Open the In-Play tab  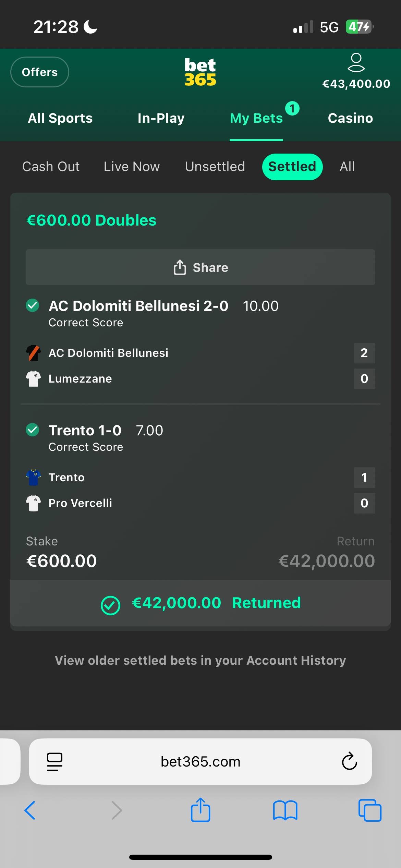pos(161,118)
